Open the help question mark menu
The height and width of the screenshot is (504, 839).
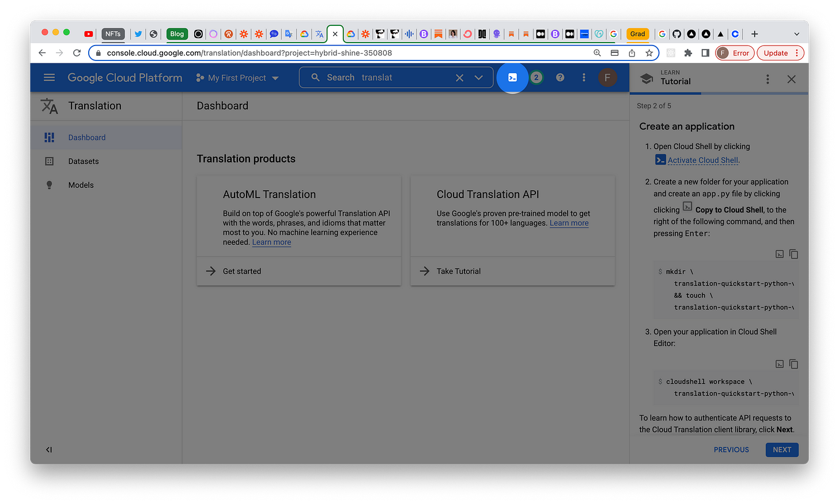click(560, 78)
